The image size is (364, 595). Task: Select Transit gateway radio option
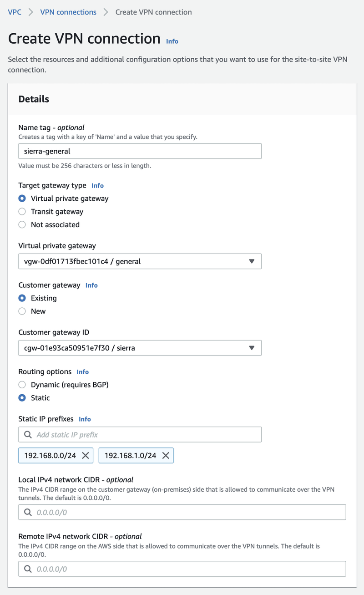pyautogui.click(x=22, y=212)
